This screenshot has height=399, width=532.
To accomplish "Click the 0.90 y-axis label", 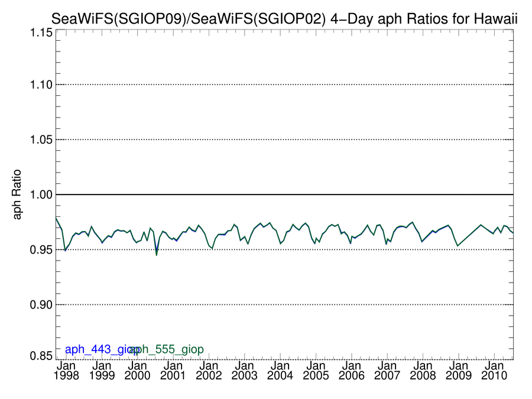I will [x=41, y=304].
